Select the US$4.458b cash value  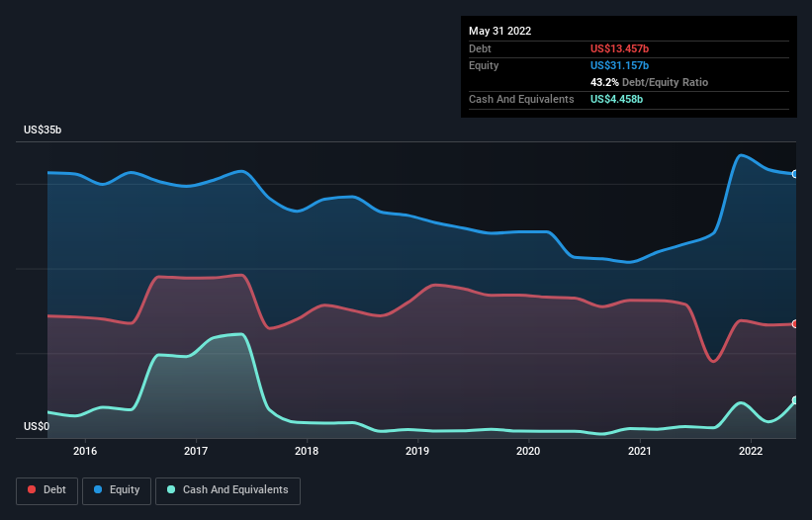click(616, 99)
